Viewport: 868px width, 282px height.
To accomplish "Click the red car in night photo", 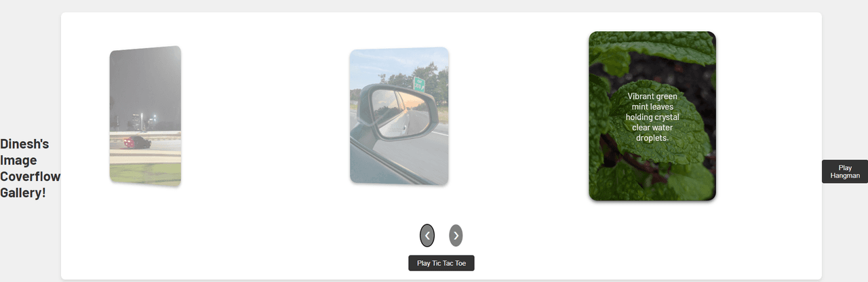I will tap(137, 142).
